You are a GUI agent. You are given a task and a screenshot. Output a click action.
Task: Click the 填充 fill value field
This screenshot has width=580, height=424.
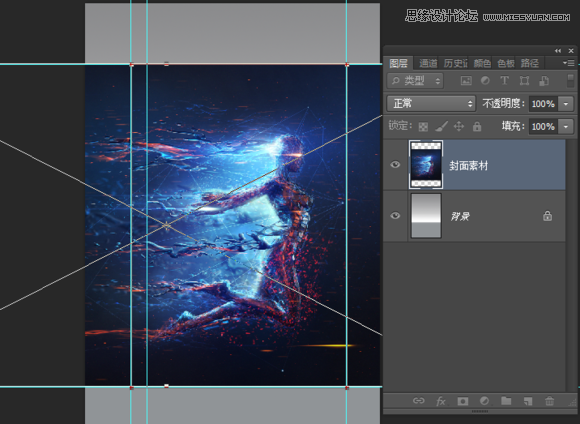pos(543,127)
